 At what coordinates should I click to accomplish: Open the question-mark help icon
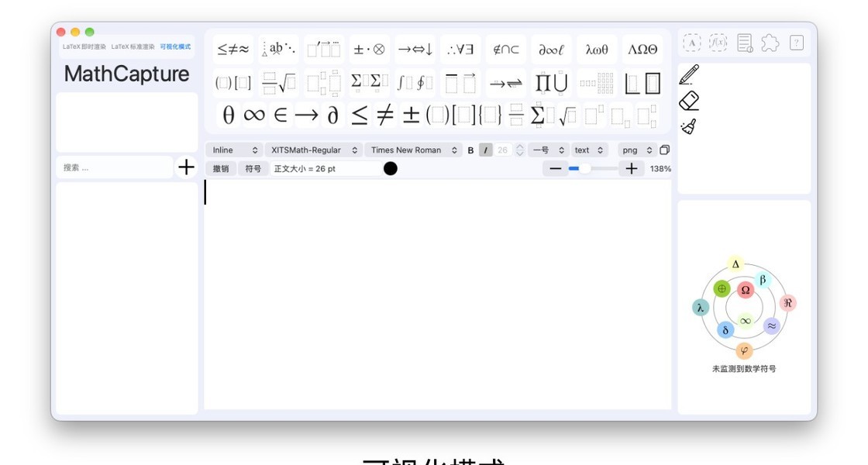797,43
